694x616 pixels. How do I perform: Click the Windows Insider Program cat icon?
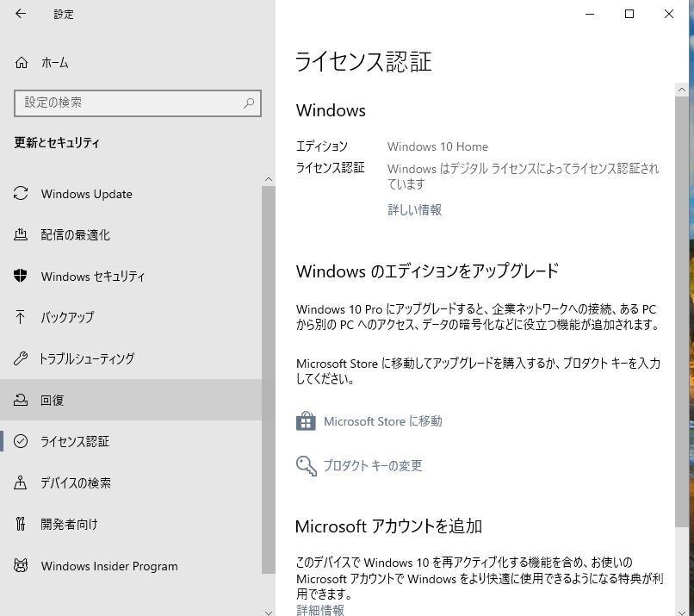(21, 565)
